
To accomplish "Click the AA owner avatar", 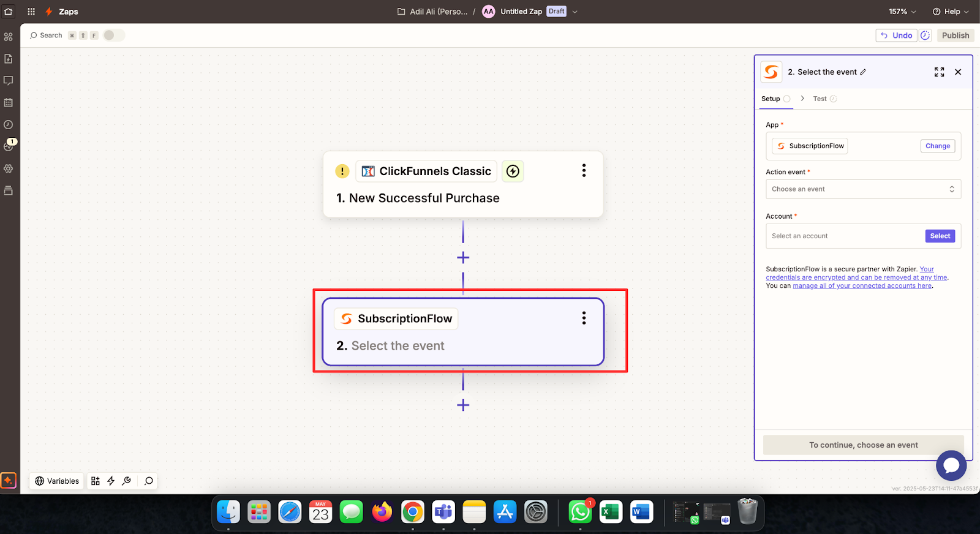I will (488, 11).
